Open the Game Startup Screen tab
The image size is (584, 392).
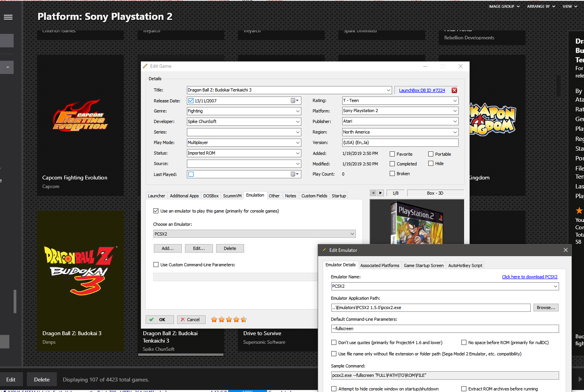tap(424, 265)
